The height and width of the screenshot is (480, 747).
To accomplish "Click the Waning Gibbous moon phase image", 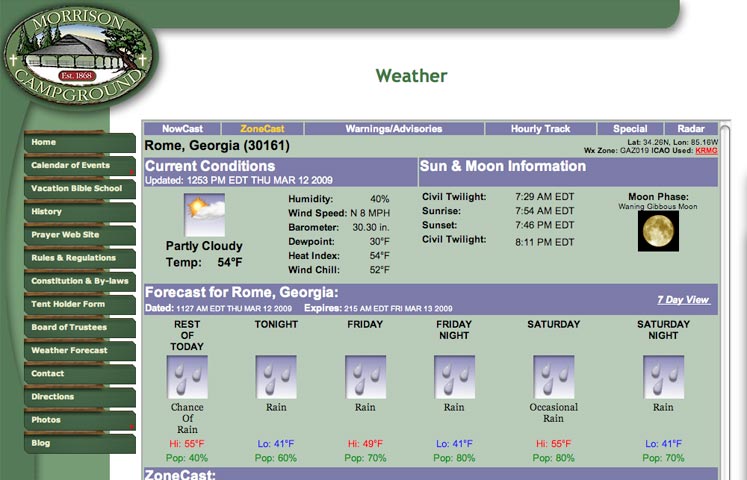I will tap(658, 231).
